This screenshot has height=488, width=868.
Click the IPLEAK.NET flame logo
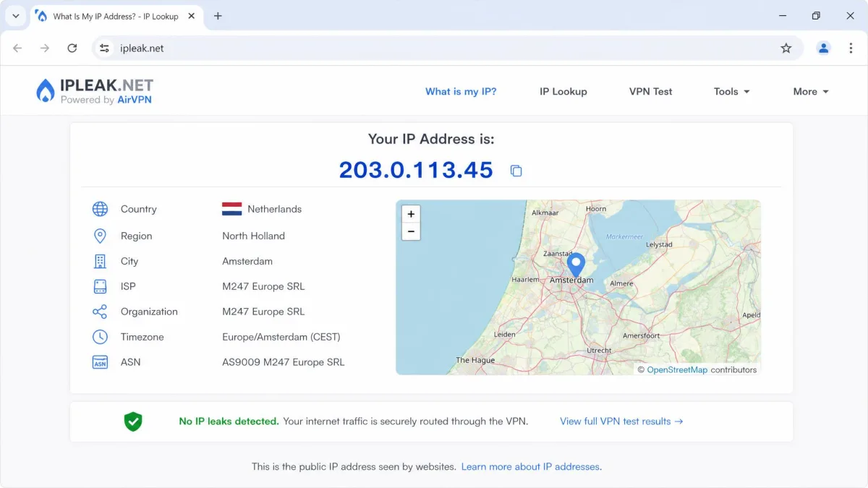[46, 91]
